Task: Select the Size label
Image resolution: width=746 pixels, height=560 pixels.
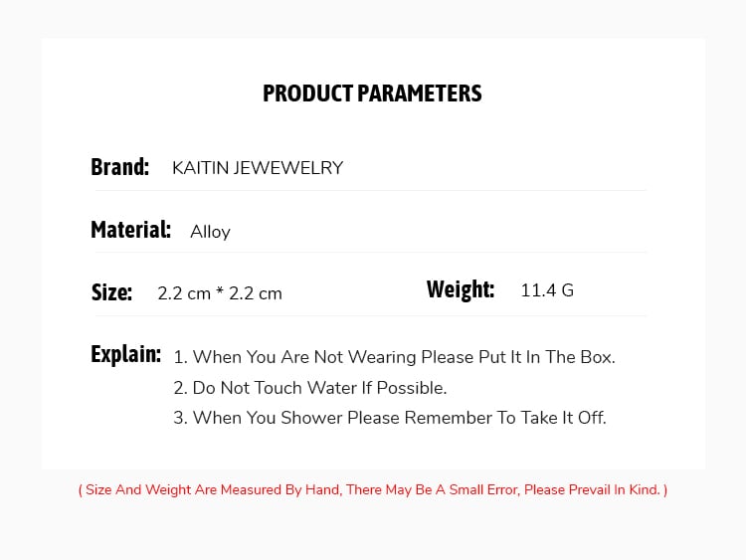Action: 111,292
